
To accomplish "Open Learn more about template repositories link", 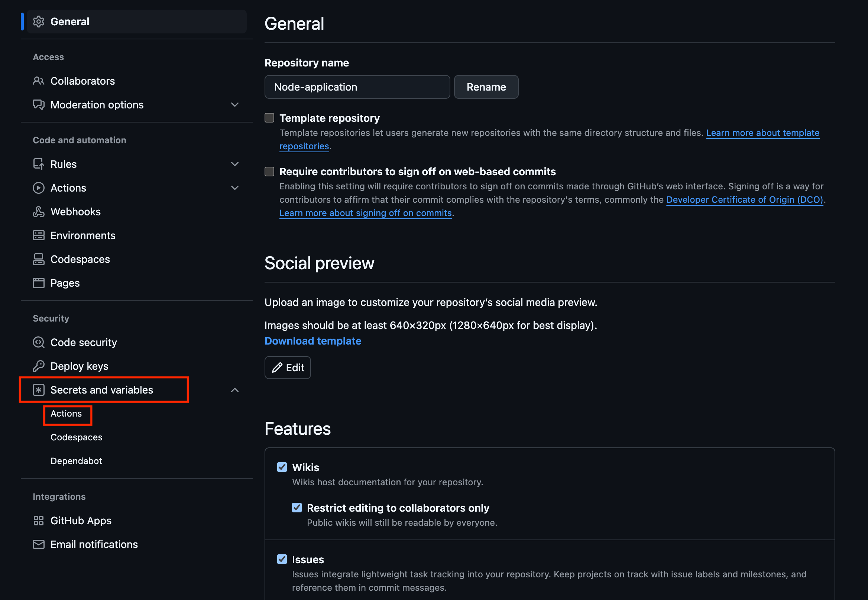I will 762,133.
